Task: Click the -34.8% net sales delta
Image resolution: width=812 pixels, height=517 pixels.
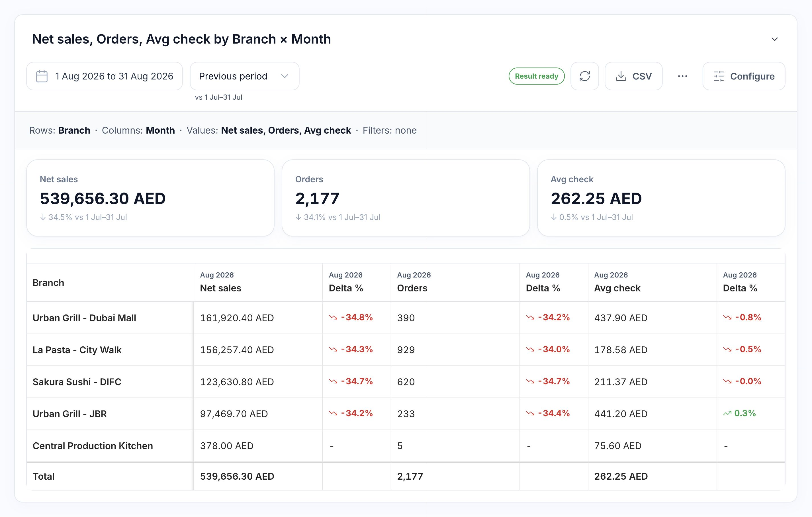Action: 351,317
